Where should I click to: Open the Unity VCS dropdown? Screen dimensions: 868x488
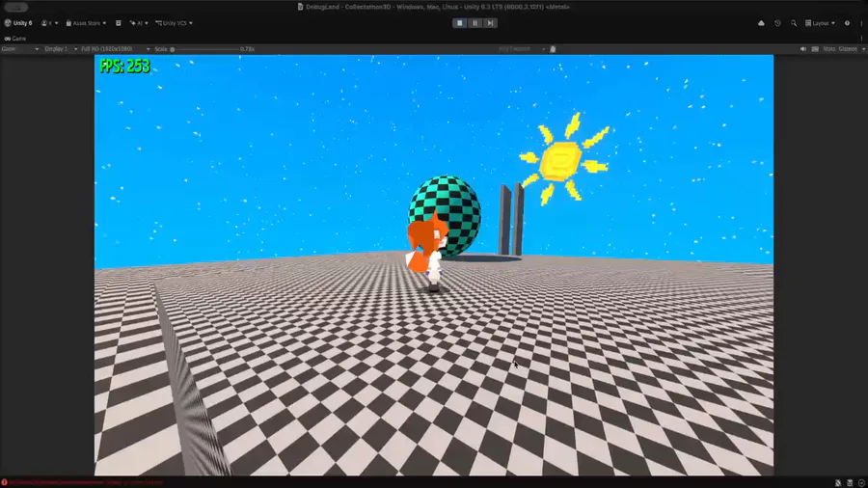(174, 23)
